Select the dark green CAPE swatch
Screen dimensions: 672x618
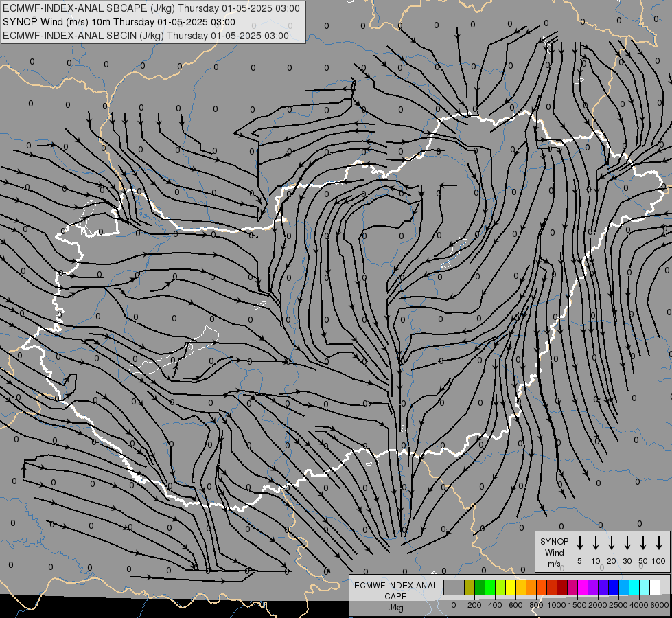[480, 587]
